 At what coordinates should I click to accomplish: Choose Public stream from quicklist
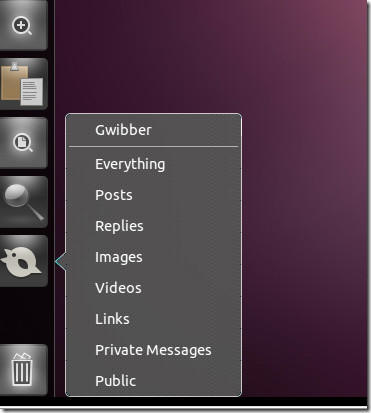pyautogui.click(x=116, y=381)
